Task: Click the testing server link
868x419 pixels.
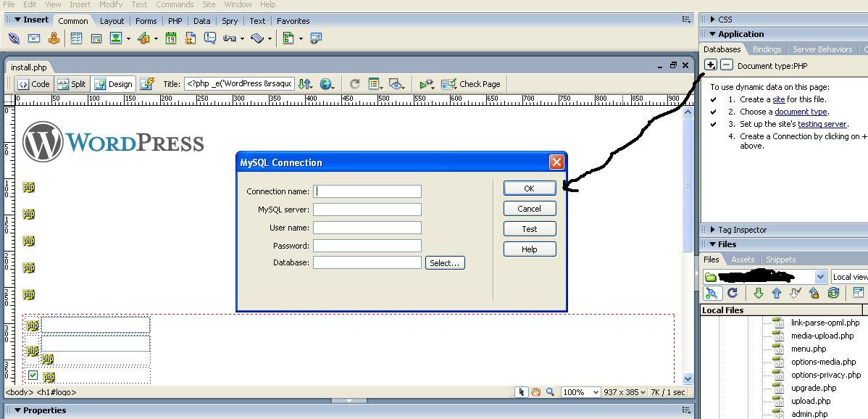Action: (x=822, y=124)
